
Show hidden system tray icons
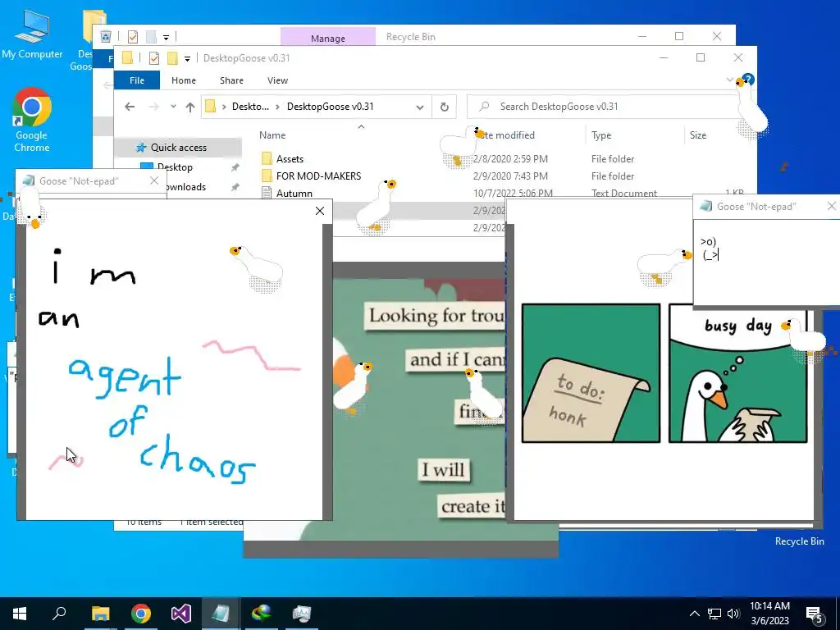tap(694, 614)
